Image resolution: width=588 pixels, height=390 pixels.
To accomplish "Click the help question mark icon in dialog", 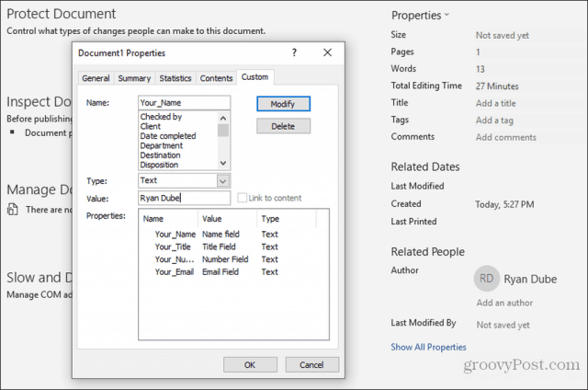I will [x=294, y=52].
